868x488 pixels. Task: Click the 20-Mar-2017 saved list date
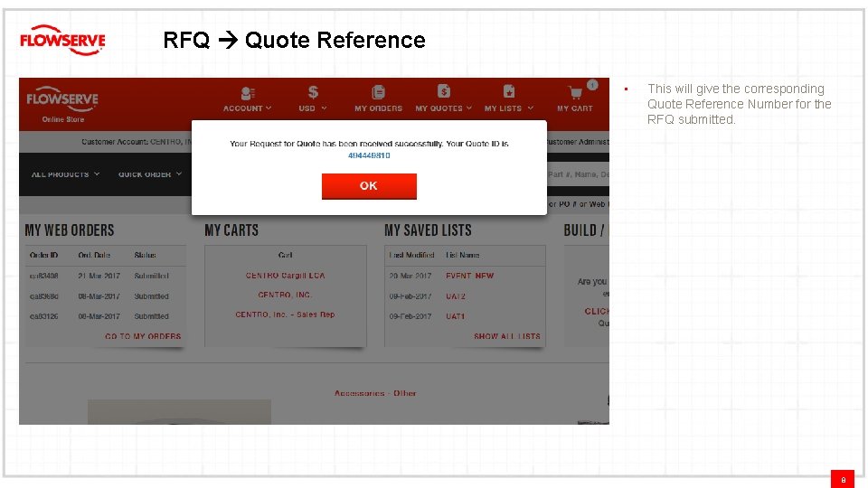pos(410,276)
